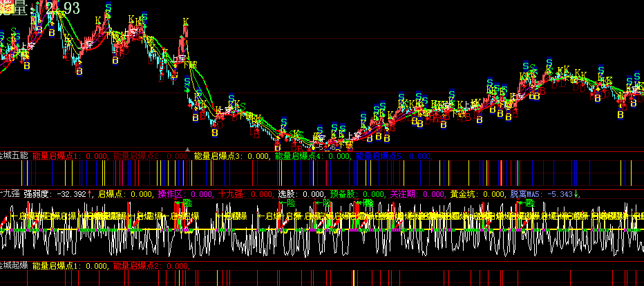Click the gray triangle marker below the price chart
Viewport: 644px width, 286px height.
188,149
